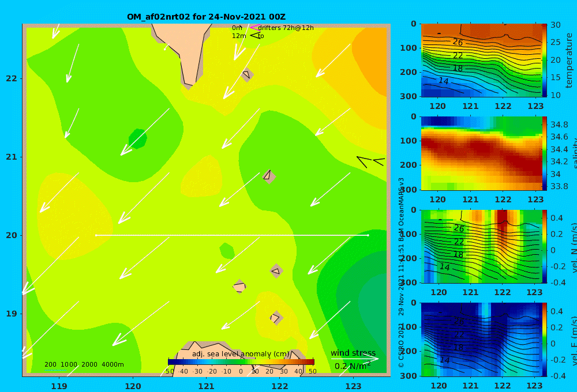Image resolution: width=577 pixels, height=392 pixels.
Task: Select the magenta drifter marker in the legend
Action: 254,27
